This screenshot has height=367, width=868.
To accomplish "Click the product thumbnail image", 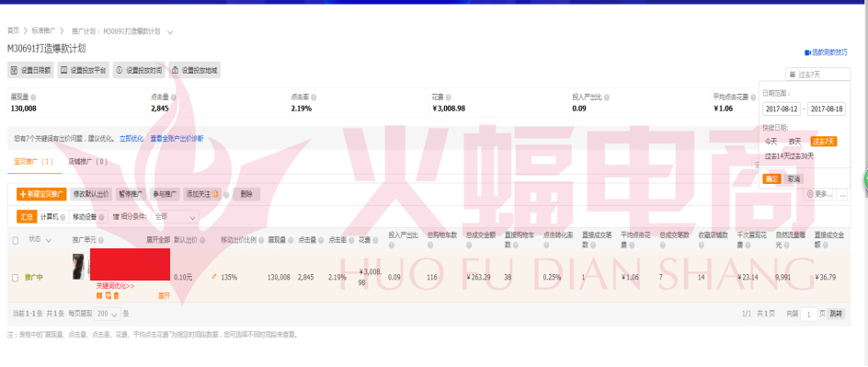I will coord(78,267).
